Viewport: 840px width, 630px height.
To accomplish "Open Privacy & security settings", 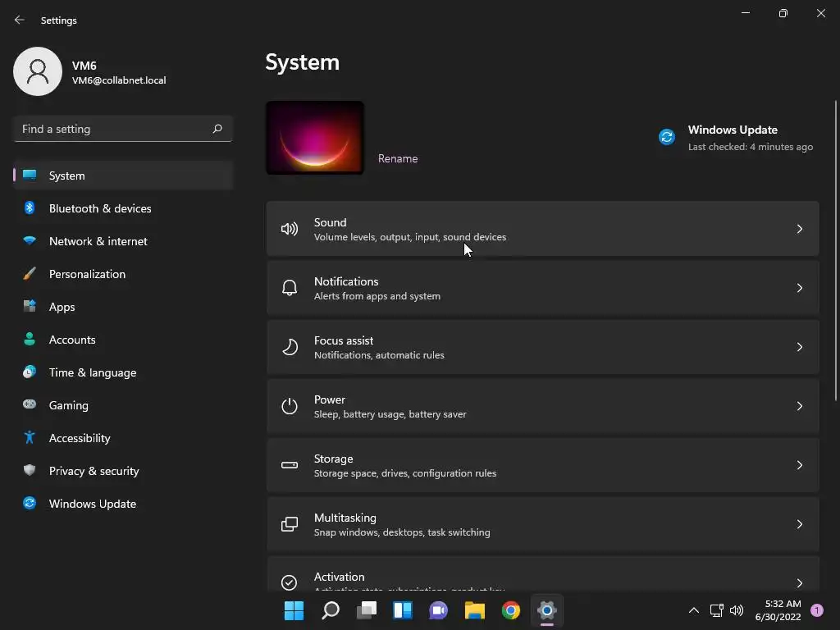I will (123, 471).
